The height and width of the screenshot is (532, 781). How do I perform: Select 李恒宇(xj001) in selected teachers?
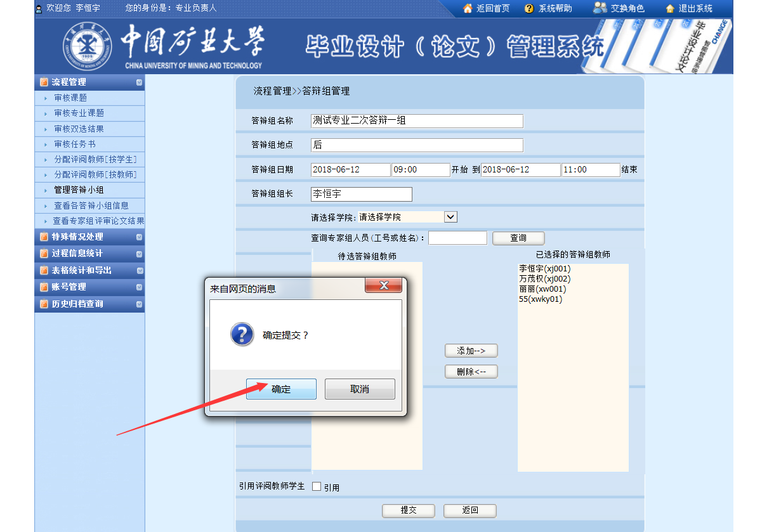point(544,269)
